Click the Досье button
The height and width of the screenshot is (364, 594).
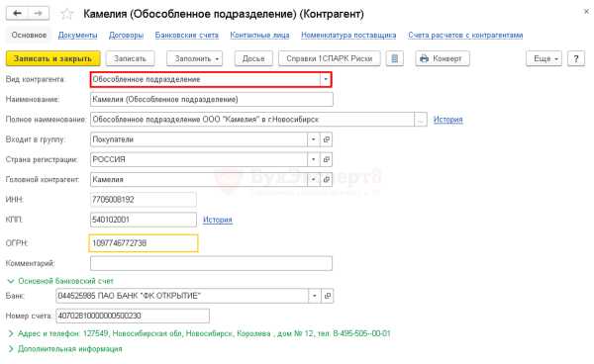[x=253, y=58]
